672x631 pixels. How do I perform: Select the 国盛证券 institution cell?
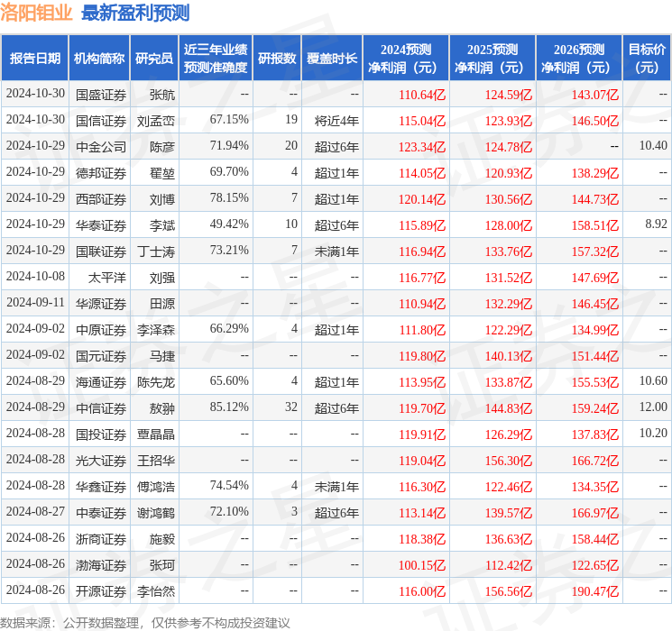(101, 95)
